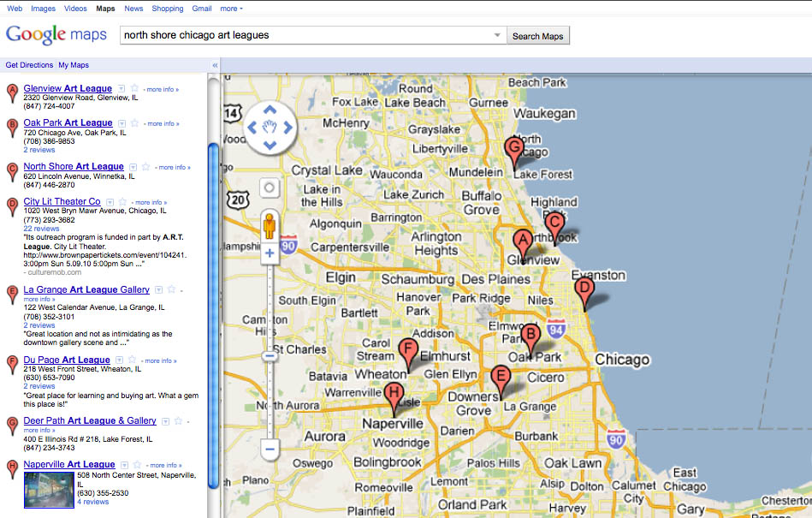
Task: Open the options dropdown for North Shore Art League
Action: (133, 167)
